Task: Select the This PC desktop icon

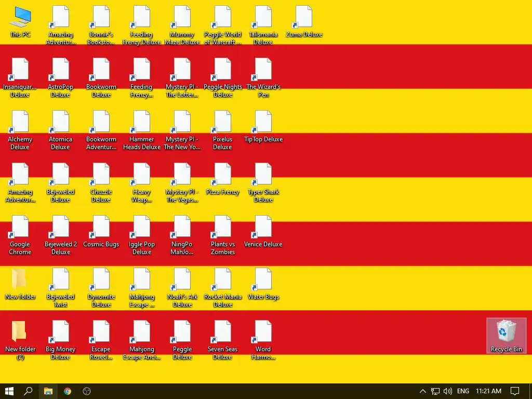Action: coord(20,22)
